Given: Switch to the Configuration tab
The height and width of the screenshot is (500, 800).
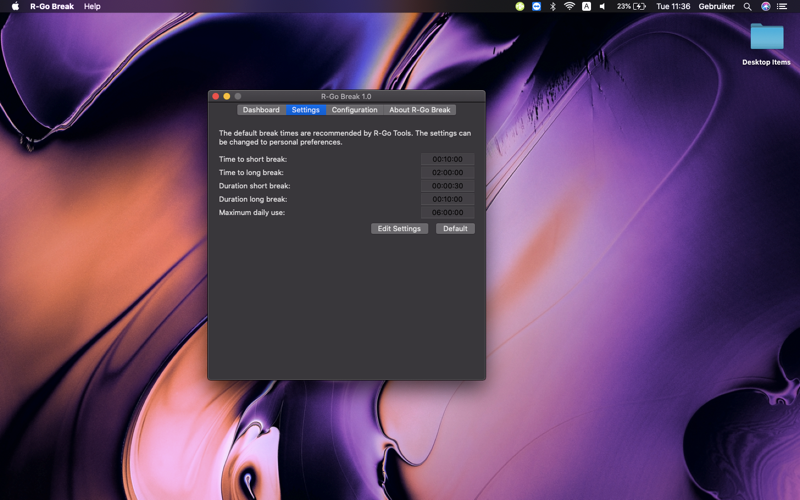Looking at the screenshot, I should (x=355, y=110).
